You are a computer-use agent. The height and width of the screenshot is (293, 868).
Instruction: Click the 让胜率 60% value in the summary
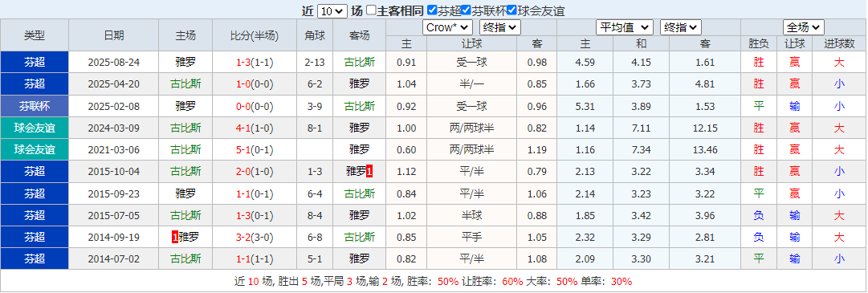tap(512, 282)
